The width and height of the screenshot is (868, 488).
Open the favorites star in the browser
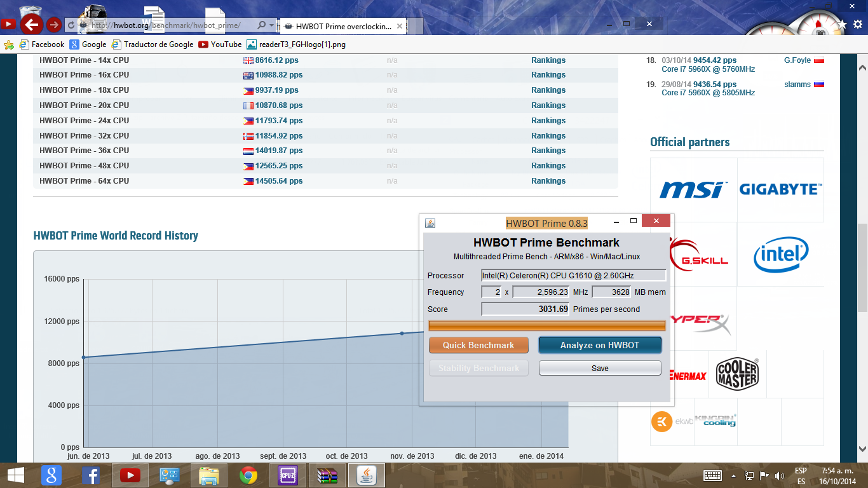point(842,24)
